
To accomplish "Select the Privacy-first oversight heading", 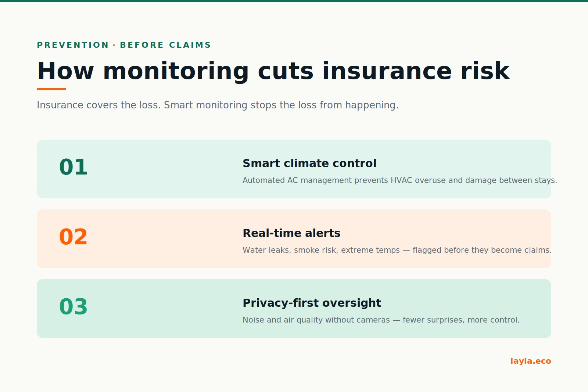I will (312, 303).
